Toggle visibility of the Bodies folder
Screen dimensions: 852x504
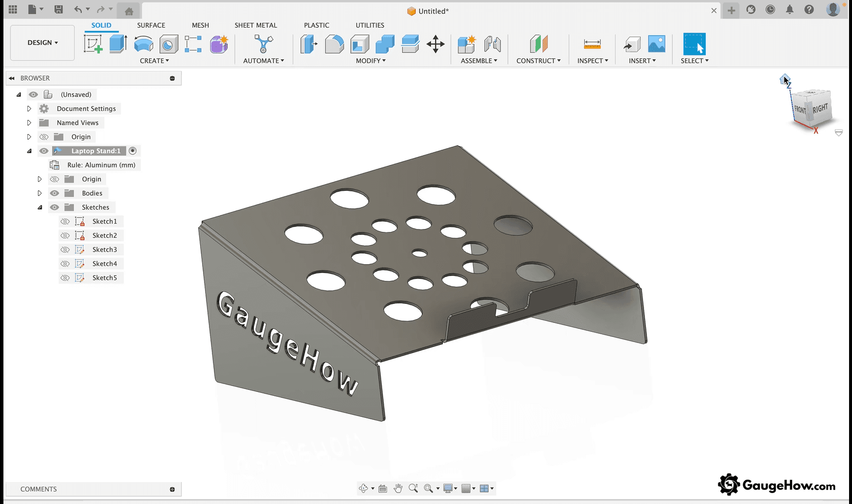coord(54,193)
